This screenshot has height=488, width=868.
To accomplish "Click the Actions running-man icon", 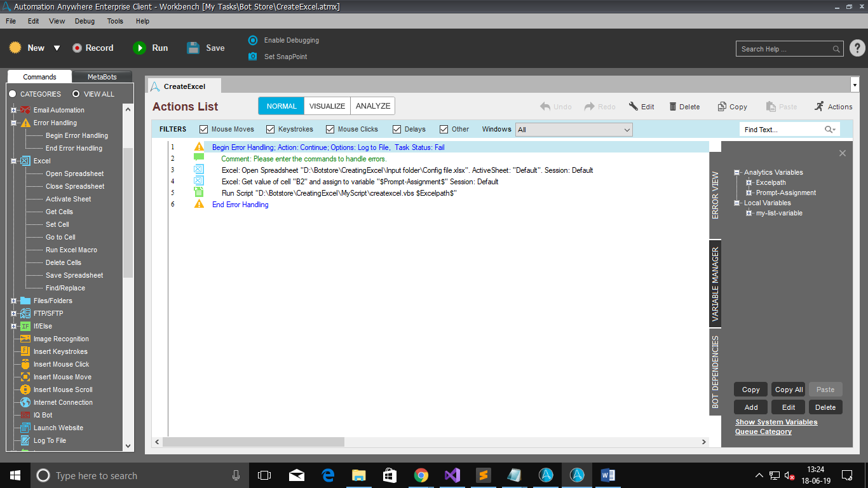I will [x=819, y=106].
